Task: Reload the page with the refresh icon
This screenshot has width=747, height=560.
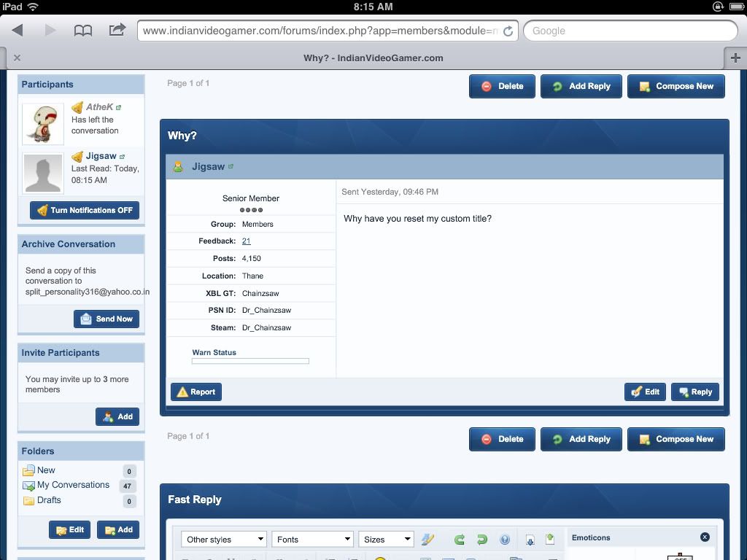Action: 508,31
